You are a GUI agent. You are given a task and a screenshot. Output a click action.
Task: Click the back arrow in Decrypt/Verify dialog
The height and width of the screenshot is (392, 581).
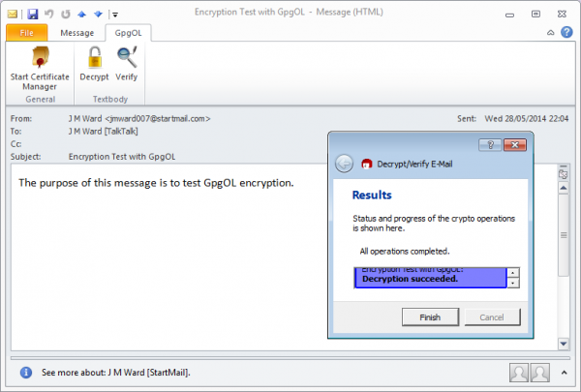click(x=344, y=164)
